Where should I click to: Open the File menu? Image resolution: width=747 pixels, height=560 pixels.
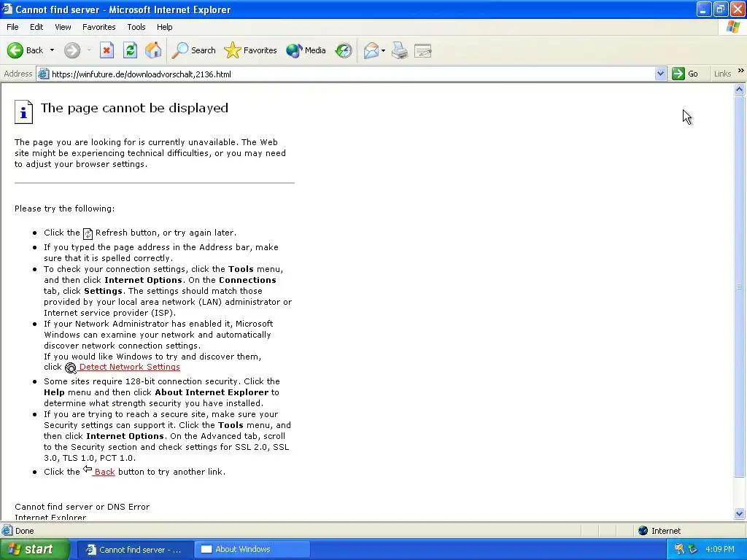12,27
